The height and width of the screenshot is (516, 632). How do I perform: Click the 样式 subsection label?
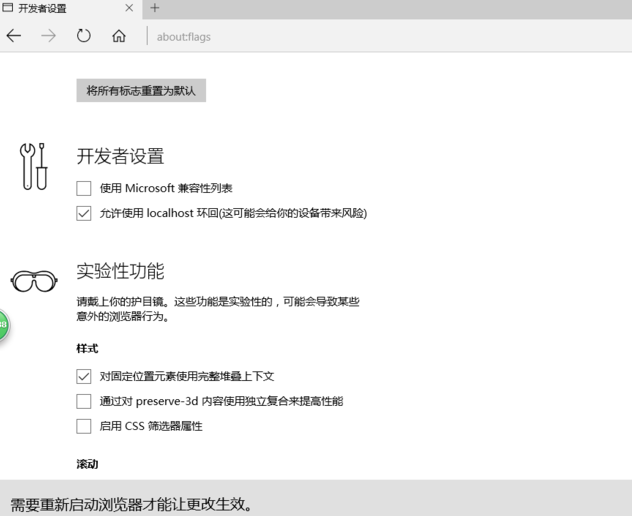coord(87,348)
